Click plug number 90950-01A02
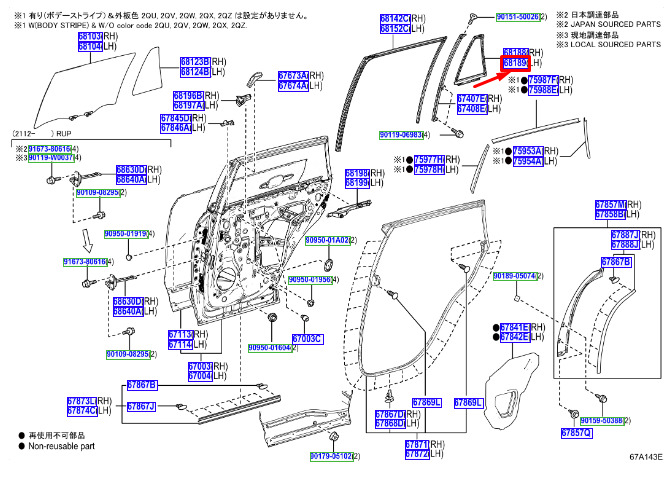 point(328,241)
